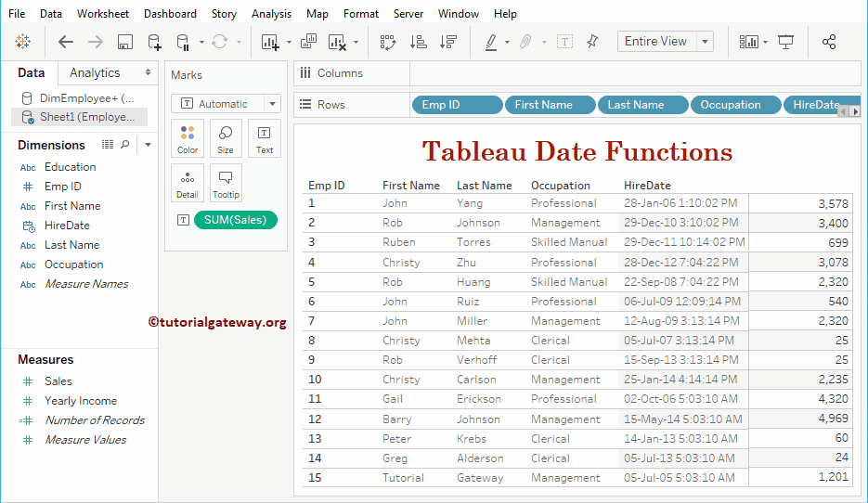Image resolution: width=868 pixels, height=503 pixels.
Task: Switch to the Analytics tab
Action: pos(95,72)
